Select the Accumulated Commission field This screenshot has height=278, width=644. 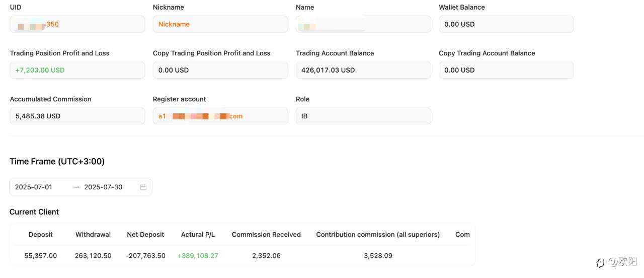pyautogui.click(x=77, y=116)
